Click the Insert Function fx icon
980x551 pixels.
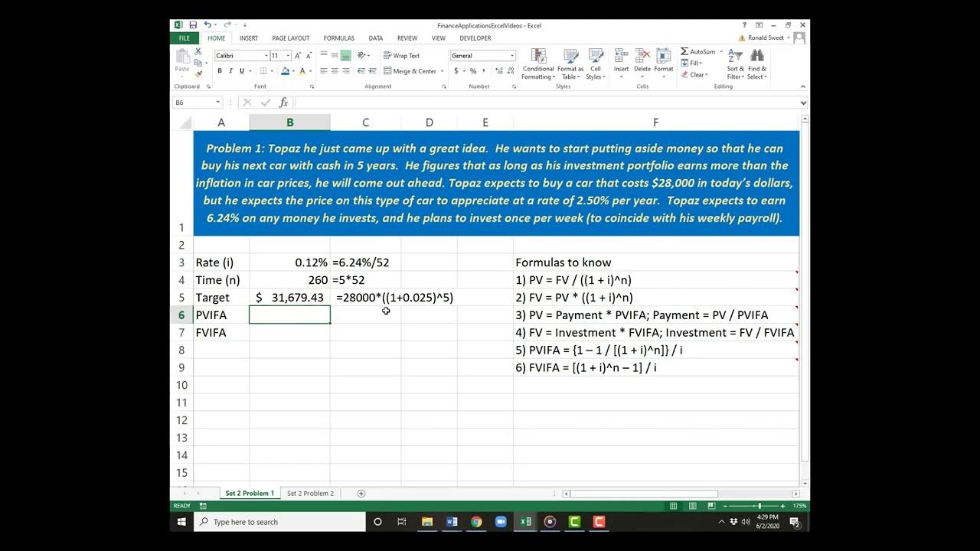click(283, 102)
